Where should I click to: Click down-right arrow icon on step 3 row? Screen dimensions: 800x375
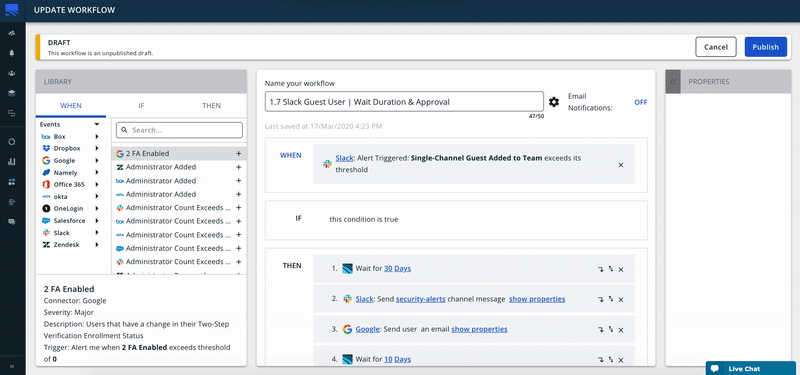pos(601,330)
